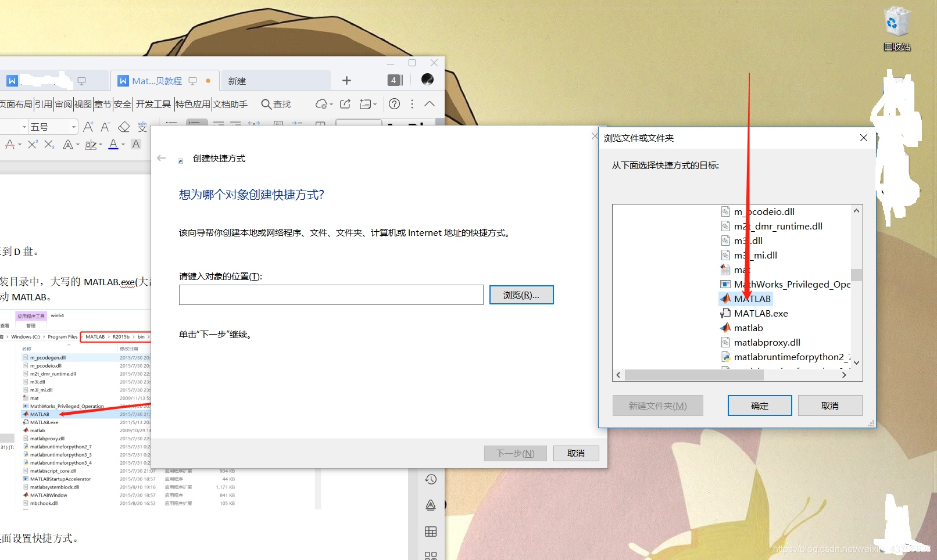Expand the highlight color dropdown arrow
Image resolution: width=937 pixels, height=560 pixels.
[x=101, y=145]
